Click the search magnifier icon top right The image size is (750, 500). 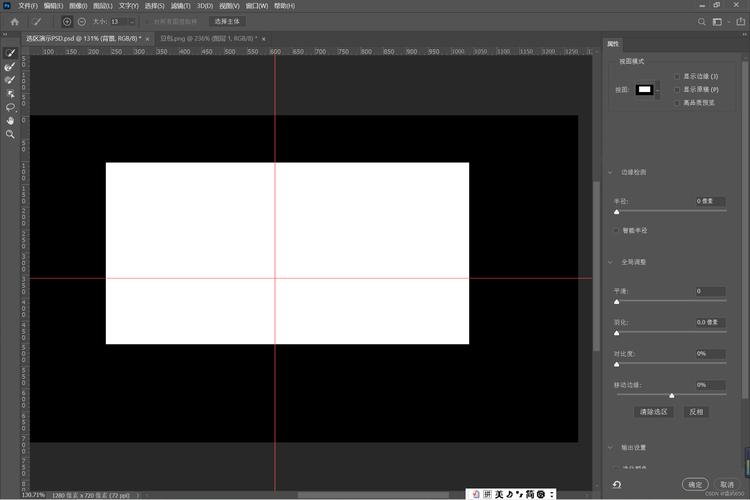click(702, 22)
